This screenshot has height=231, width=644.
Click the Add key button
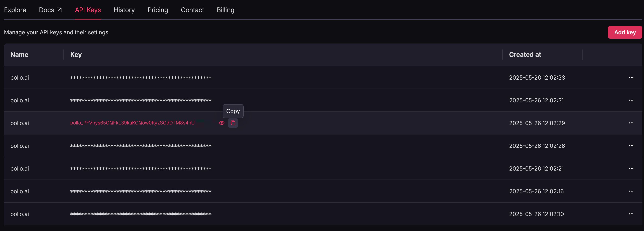pos(624,32)
